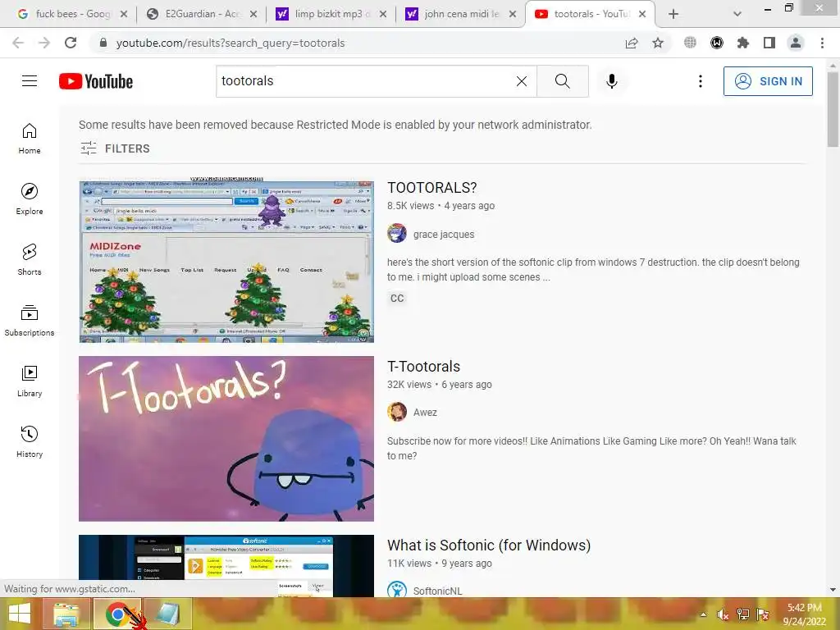
Task: Open Shorts in the sidebar
Action: pos(30,260)
